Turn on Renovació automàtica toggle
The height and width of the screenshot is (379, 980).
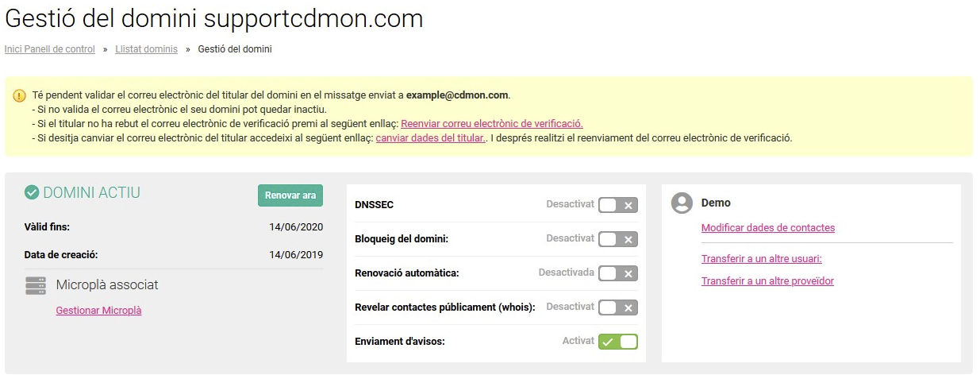(618, 273)
